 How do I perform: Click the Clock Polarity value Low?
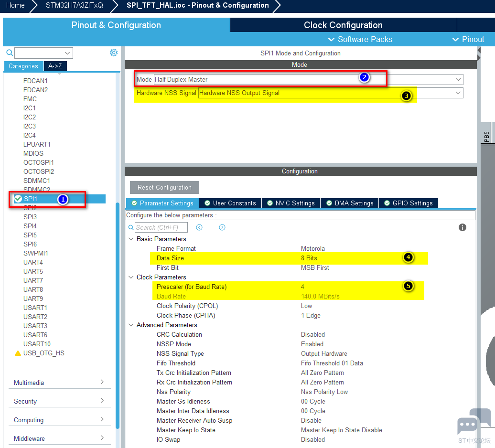(x=307, y=306)
